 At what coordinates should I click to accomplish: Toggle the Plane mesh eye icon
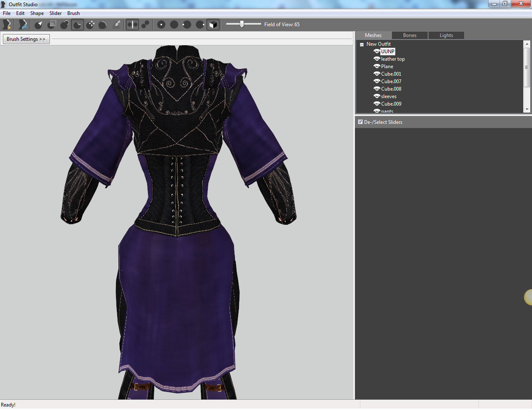tap(377, 67)
